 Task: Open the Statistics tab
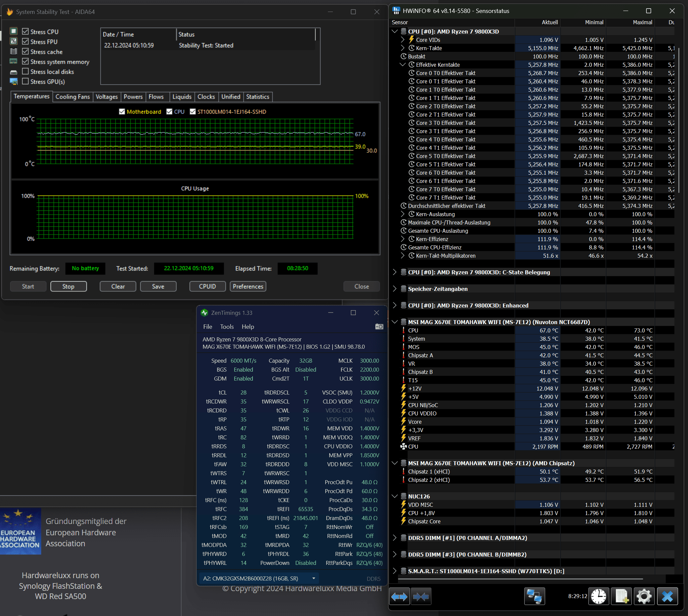pos(258,97)
